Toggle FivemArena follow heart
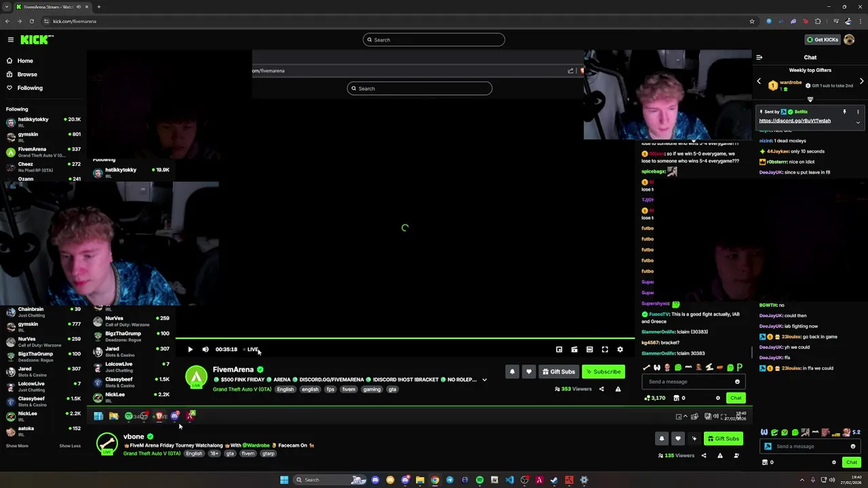The height and width of the screenshot is (488, 868). [528, 372]
